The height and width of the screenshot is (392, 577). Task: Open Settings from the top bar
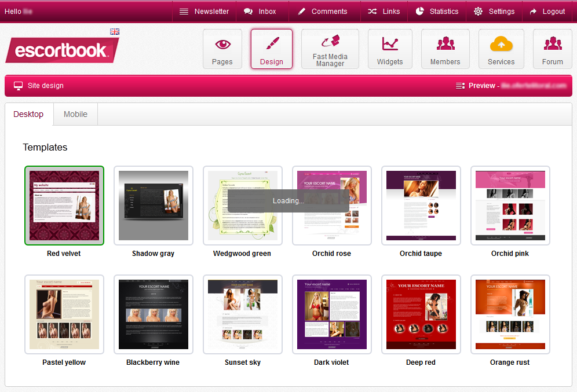click(494, 12)
